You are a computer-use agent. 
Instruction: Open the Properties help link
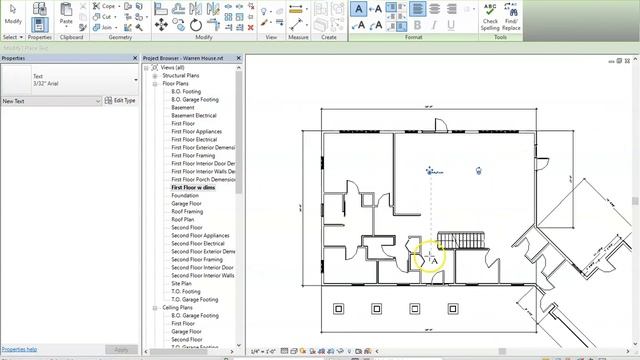[x=19, y=349]
